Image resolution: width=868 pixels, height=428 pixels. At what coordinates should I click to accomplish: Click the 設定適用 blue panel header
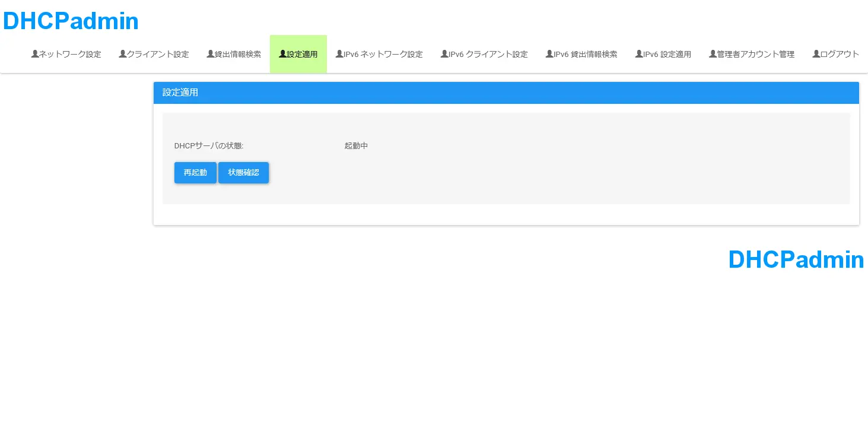506,93
